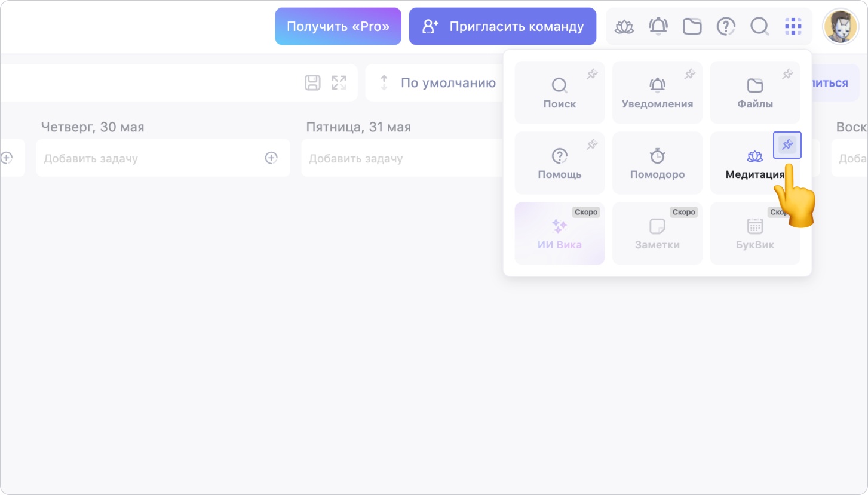Open the user avatar profile menu
The image size is (868, 495).
[841, 27]
